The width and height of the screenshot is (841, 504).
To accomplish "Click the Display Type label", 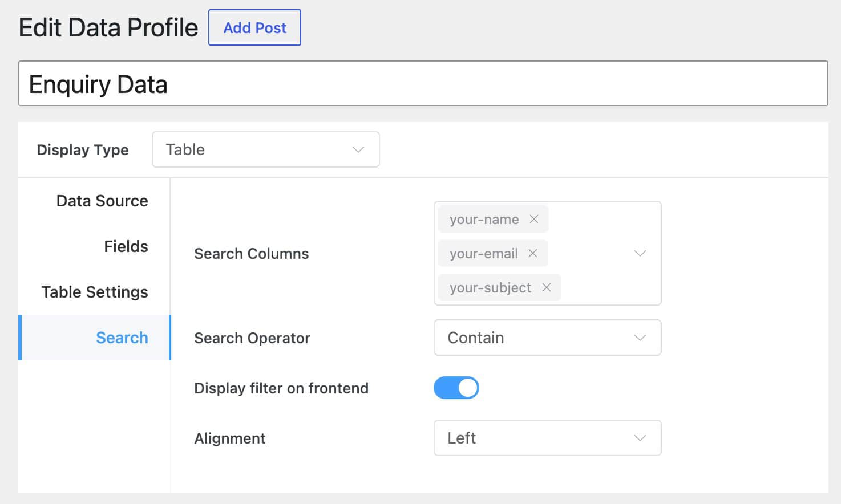I will [83, 150].
